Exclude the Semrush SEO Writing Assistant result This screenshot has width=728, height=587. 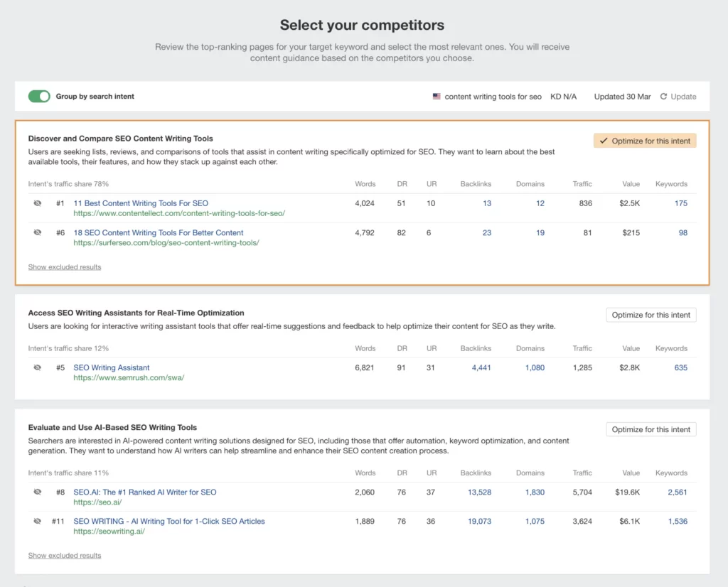click(37, 367)
